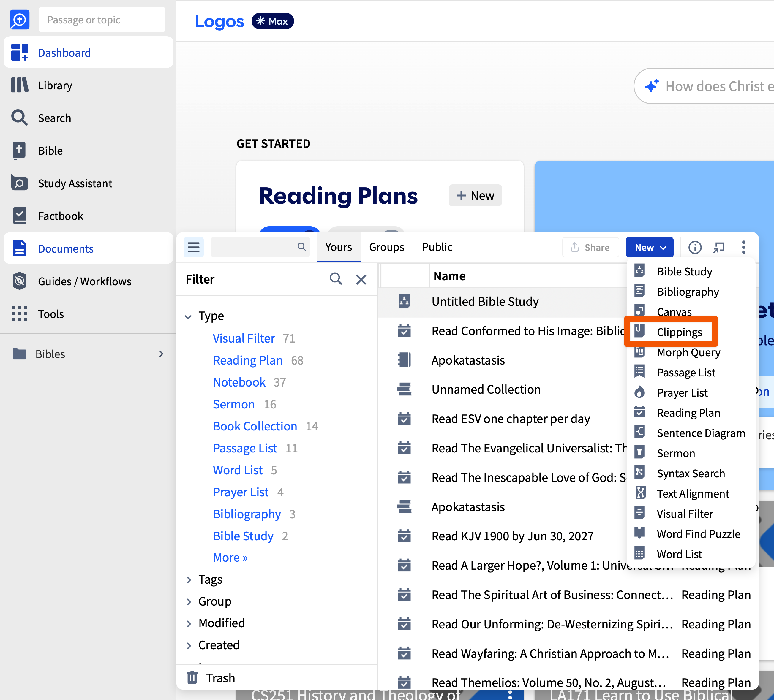Click the Filter search magnifier icon
This screenshot has width=774, height=700.
(336, 279)
